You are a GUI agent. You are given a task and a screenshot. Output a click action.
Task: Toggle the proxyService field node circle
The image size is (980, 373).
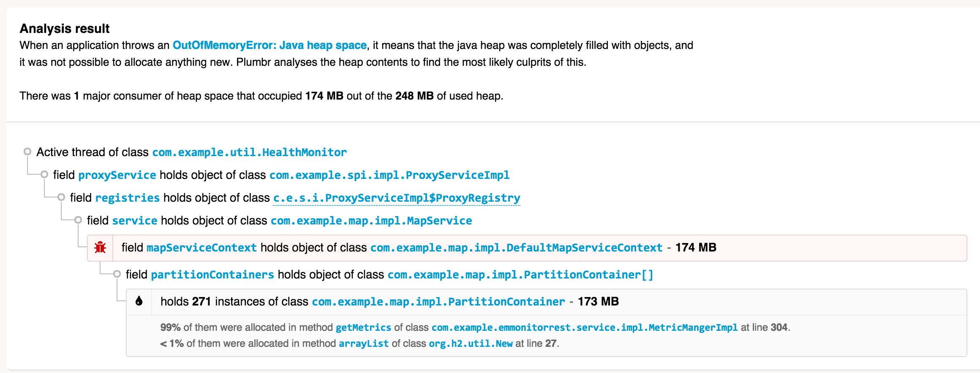pyautogui.click(x=44, y=174)
